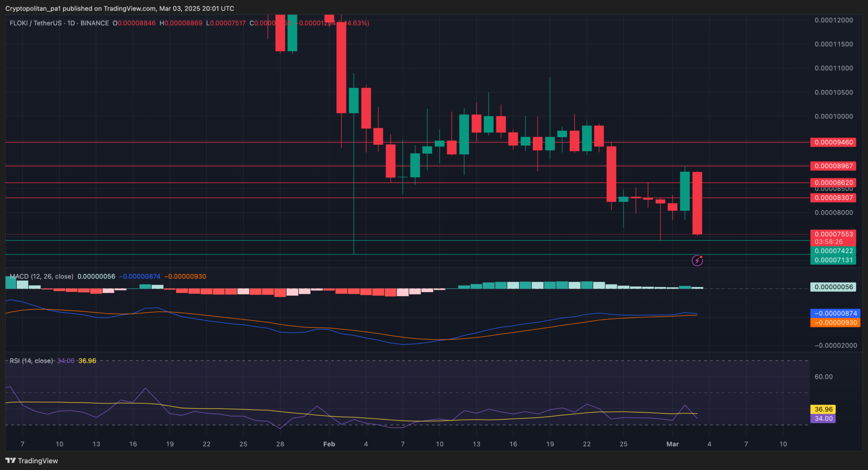Click the green 0.00007131 price label
The image size is (868, 470).
click(x=833, y=260)
